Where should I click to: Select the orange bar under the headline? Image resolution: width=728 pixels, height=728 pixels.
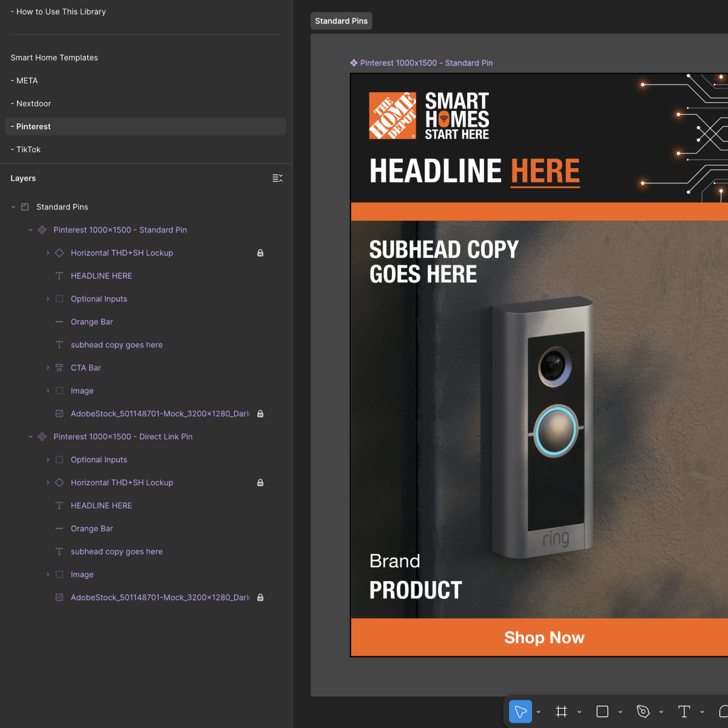pyautogui.click(x=539, y=211)
